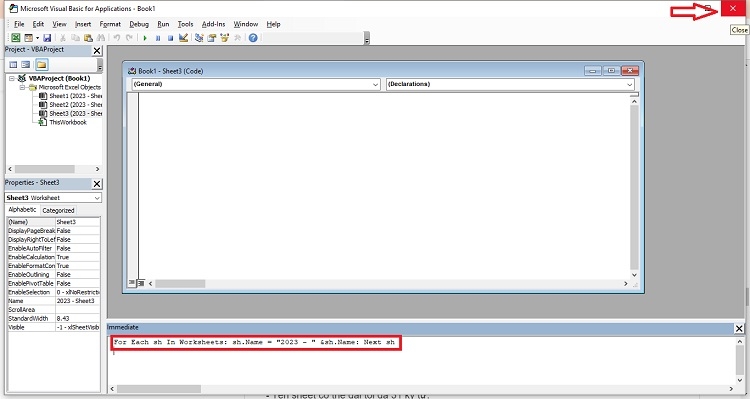Click the EnableCalculation property row

54,257
